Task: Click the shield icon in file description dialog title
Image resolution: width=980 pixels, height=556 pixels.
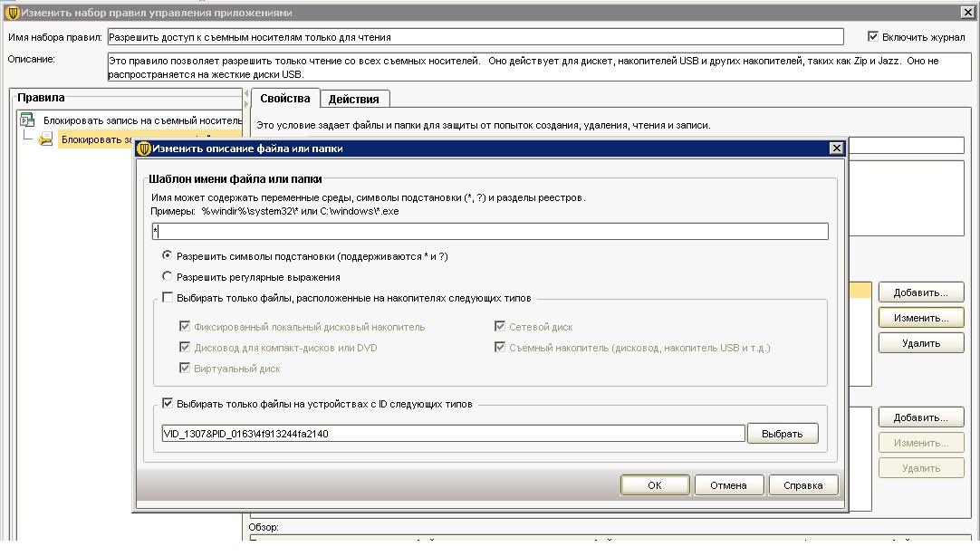Action: tap(144, 149)
